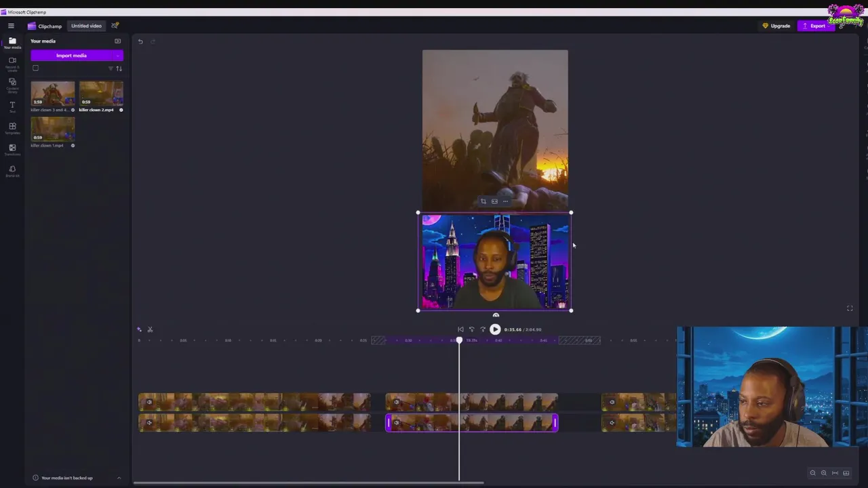Screen dimensions: 868x488
Task: Play the video preview
Action: (x=495, y=329)
